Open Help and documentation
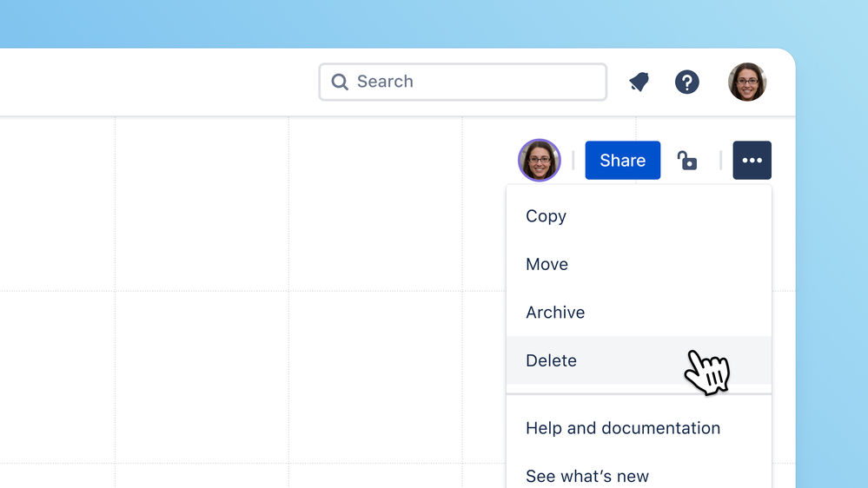This screenshot has width=868, height=488. click(x=639, y=428)
